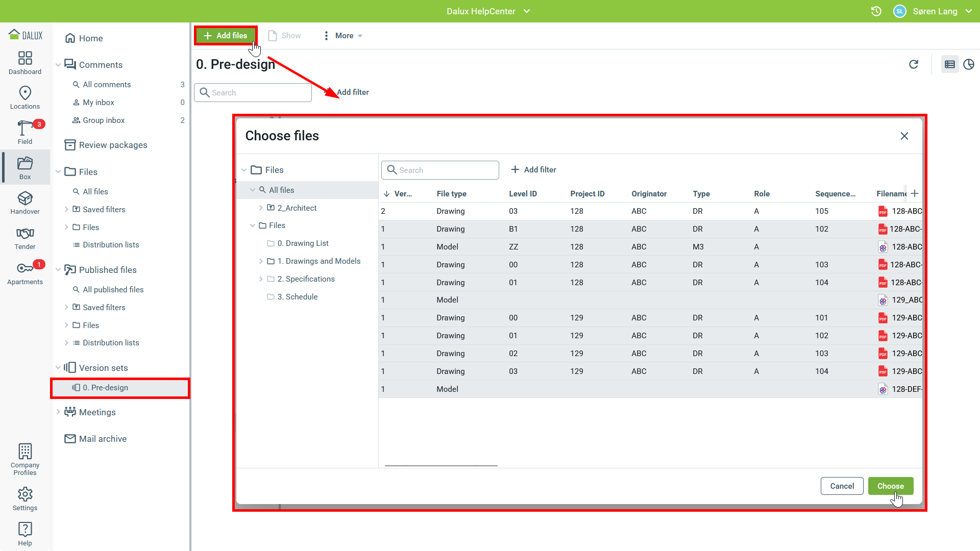
Task: Expand the Meetings section
Action: point(58,412)
